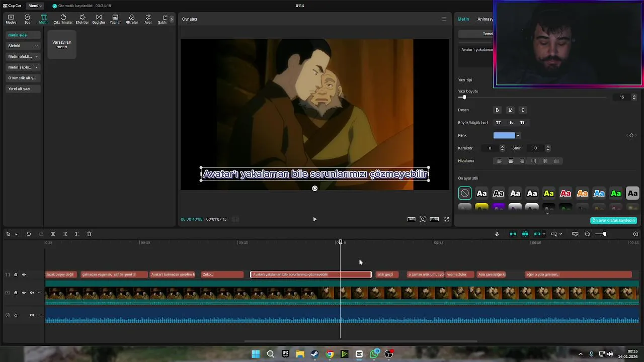Screen dimensions: 644x362
Task: Open the Medya panel
Action: 11,19
